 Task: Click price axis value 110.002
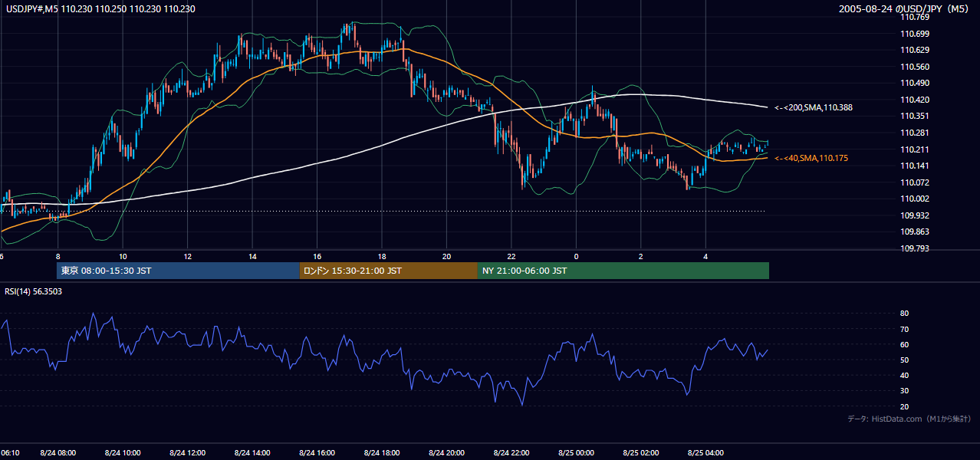pos(914,199)
